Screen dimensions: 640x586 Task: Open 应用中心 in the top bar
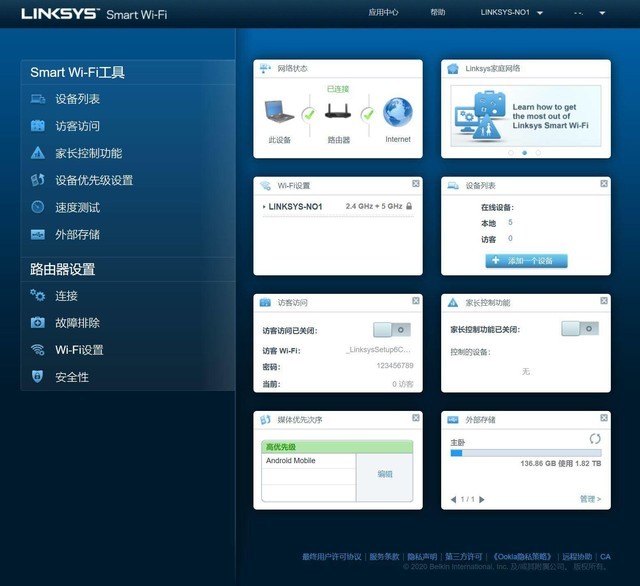tap(383, 13)
